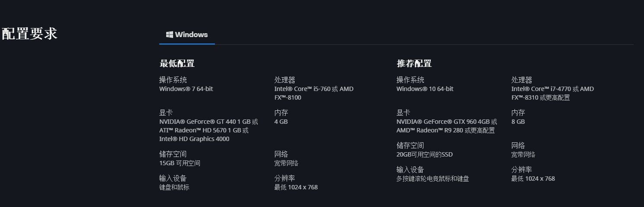This screenshot has height=207, width=644.
Task: Click Windows® 7 64-bit text
Action: (x=186, y=89)
